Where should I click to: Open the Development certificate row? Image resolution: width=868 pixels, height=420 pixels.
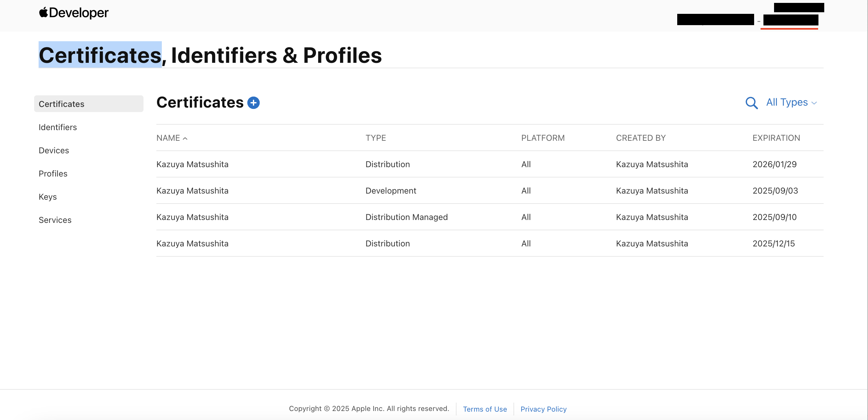[192, 191]
